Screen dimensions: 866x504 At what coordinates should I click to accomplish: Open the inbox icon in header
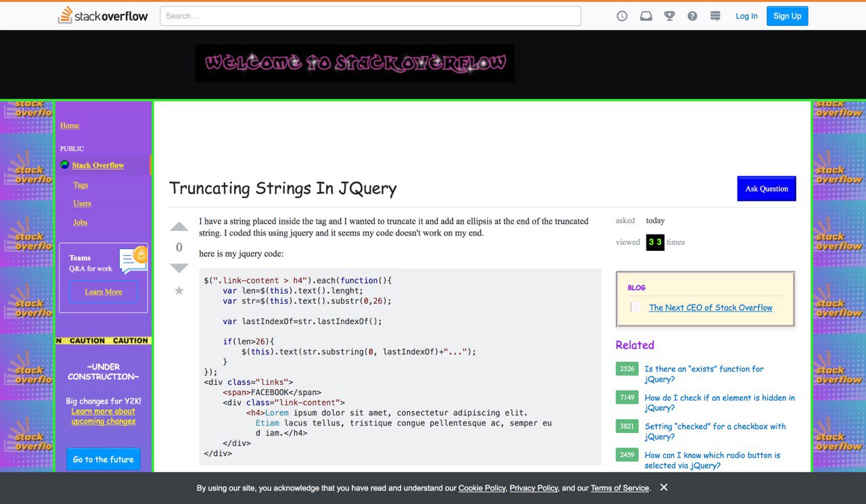646,16
